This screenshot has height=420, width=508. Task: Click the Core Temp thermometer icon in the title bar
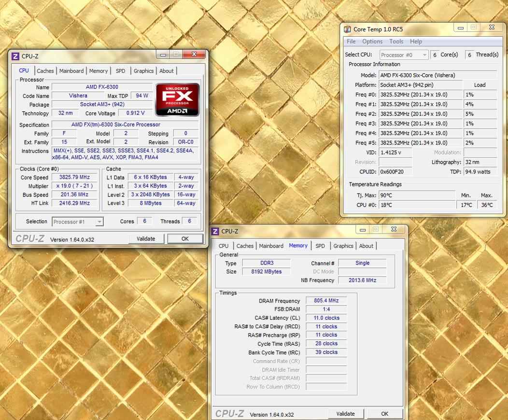tap(347, 29)
